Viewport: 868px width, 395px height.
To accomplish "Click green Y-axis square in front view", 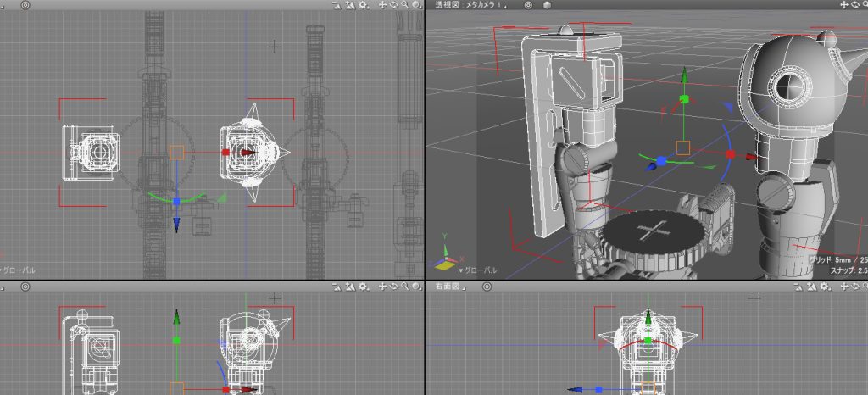I will click(x=176, y=340).
